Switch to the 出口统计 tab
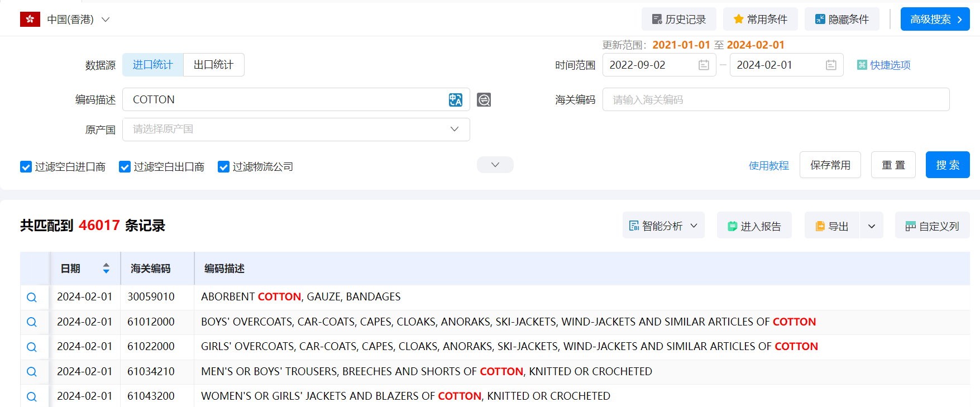Image resolution: width=980 pixels, height=407 pixels. point(213,65)
